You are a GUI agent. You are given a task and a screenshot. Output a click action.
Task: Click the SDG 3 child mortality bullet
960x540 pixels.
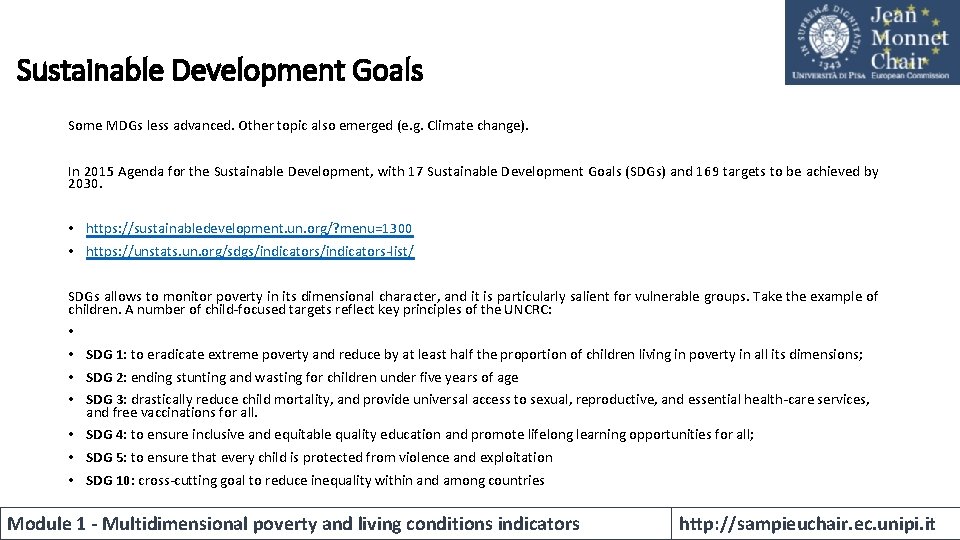click(x=478, y=405)
